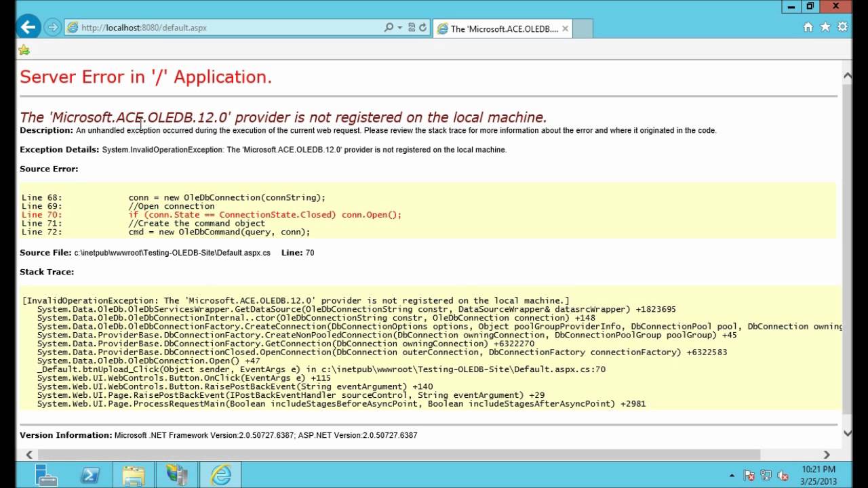Click the browser Forward arrow button
Image resolution: width=868 pixels, height=488 pixels.
click(x=52, y=28)
